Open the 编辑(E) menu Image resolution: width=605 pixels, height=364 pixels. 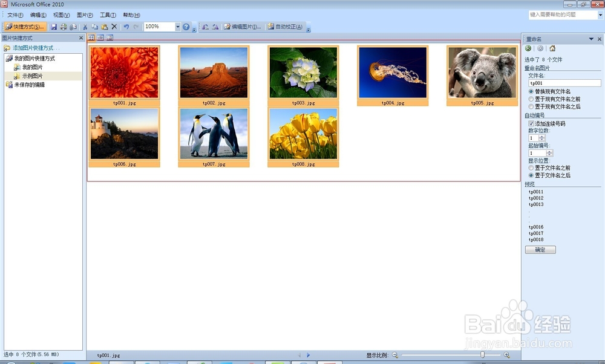pos(38,15)
